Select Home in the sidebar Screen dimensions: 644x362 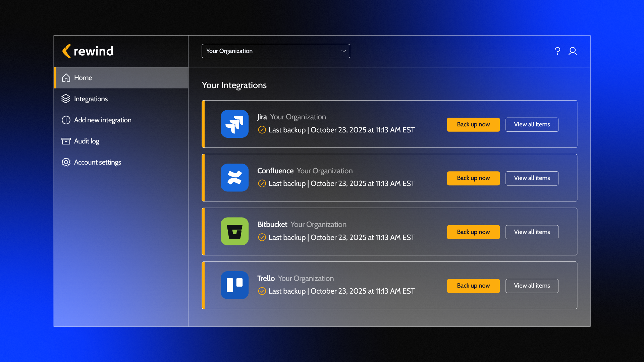pos(83,78)
